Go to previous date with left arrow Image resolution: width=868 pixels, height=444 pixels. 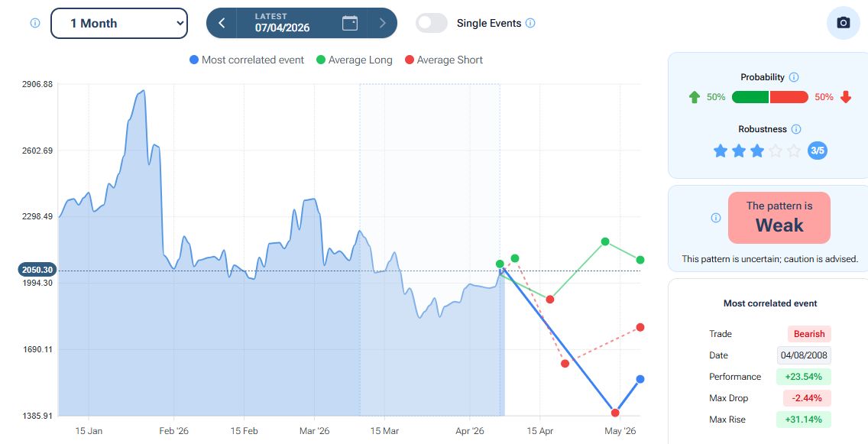[x=222, y=23]
